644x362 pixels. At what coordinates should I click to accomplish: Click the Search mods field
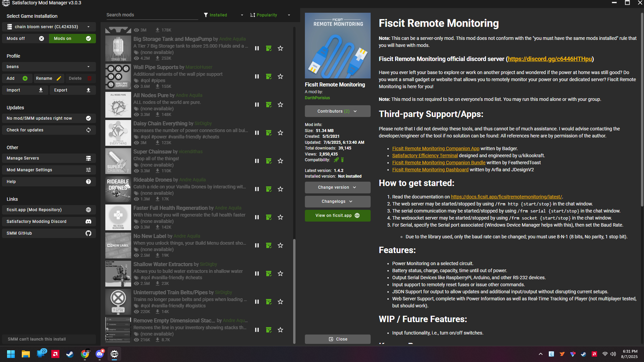[152, 15]
